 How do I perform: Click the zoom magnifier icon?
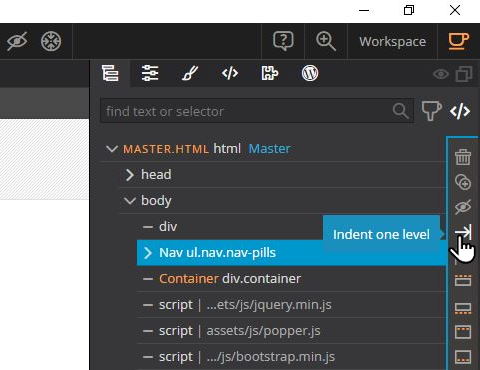pyautogui.click(x=326, y=41)
